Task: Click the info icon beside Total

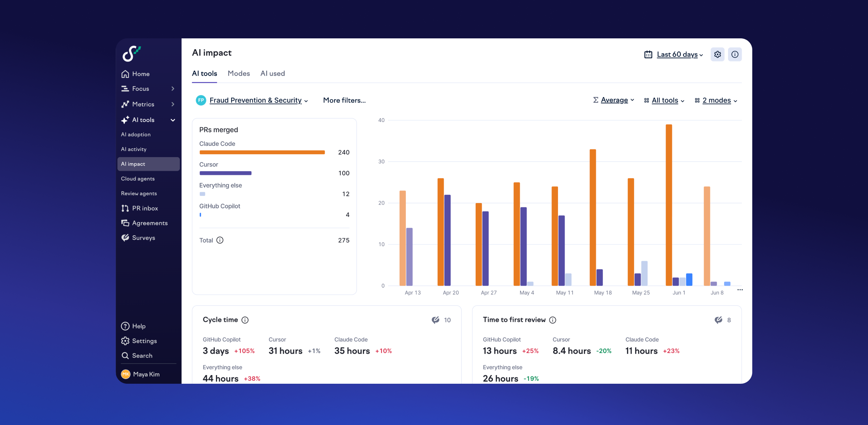Action: click(x=220, y=240)
